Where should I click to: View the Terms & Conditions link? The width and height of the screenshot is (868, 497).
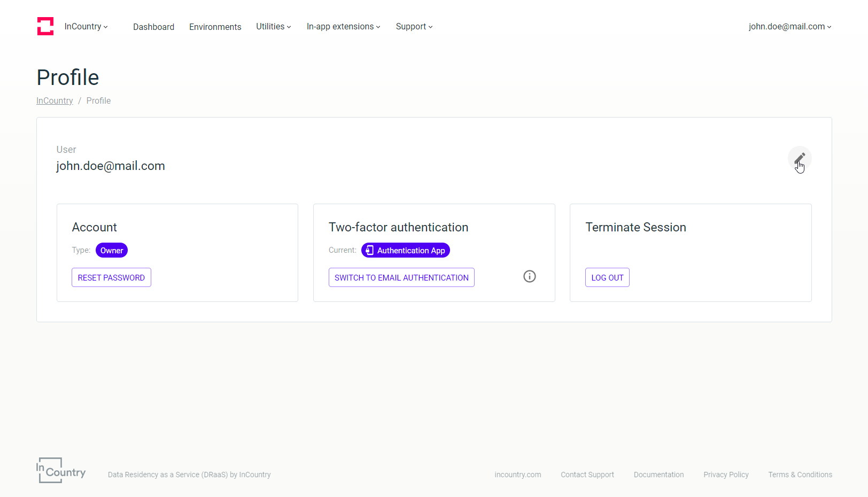click(800, 475)
